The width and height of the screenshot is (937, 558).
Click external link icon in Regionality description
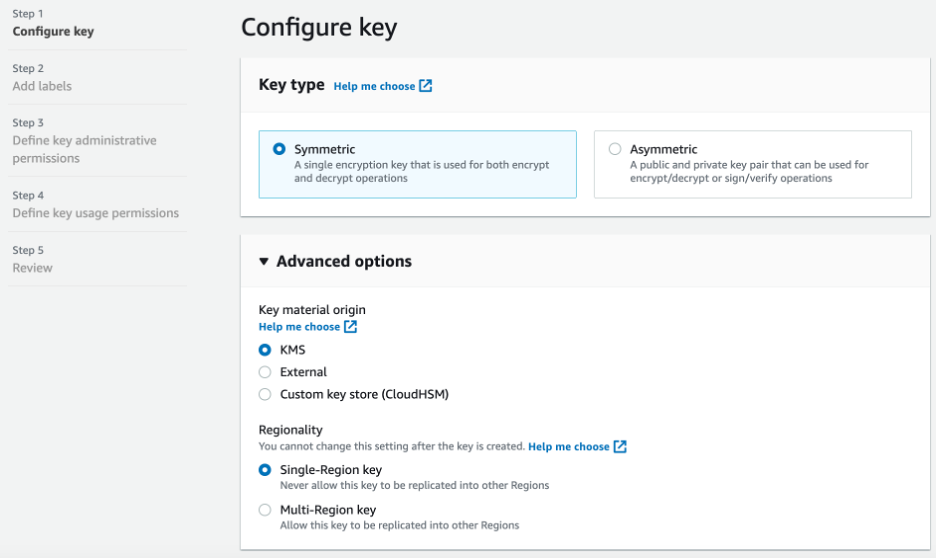[620, 446]
